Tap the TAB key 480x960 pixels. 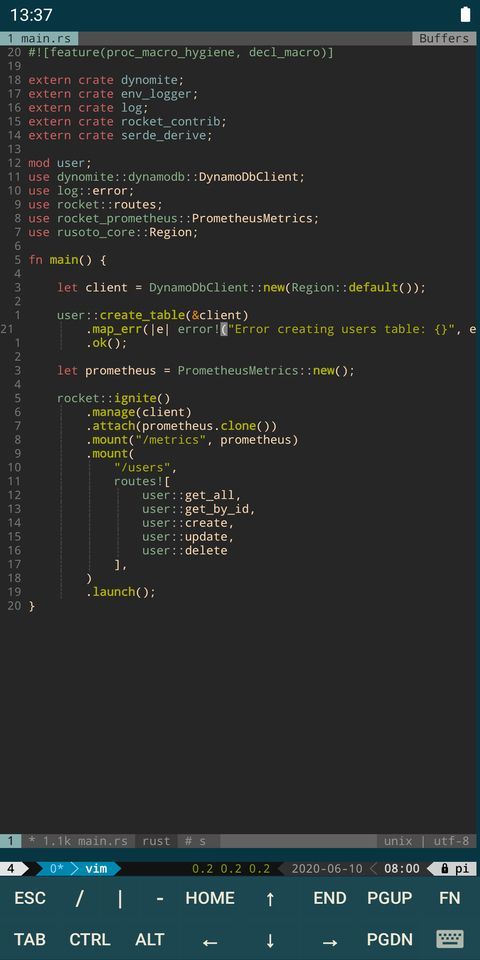click(30, 939)
